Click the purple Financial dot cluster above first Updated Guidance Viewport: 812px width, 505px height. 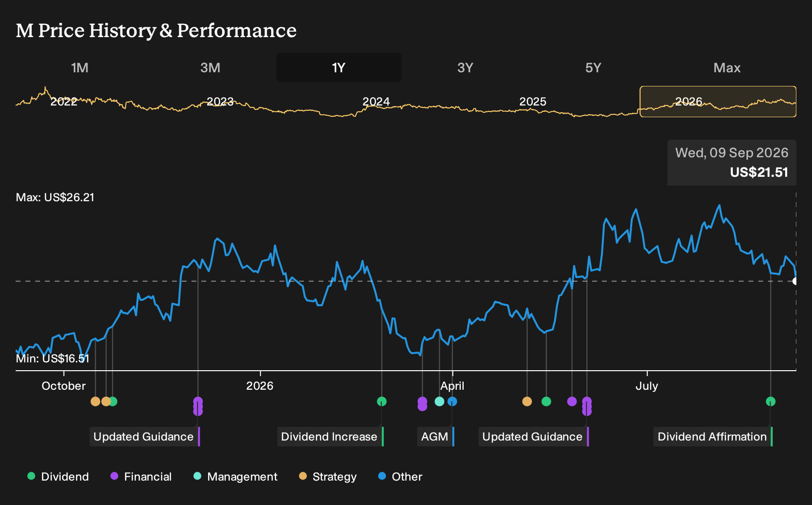click(x=198, y=406)
